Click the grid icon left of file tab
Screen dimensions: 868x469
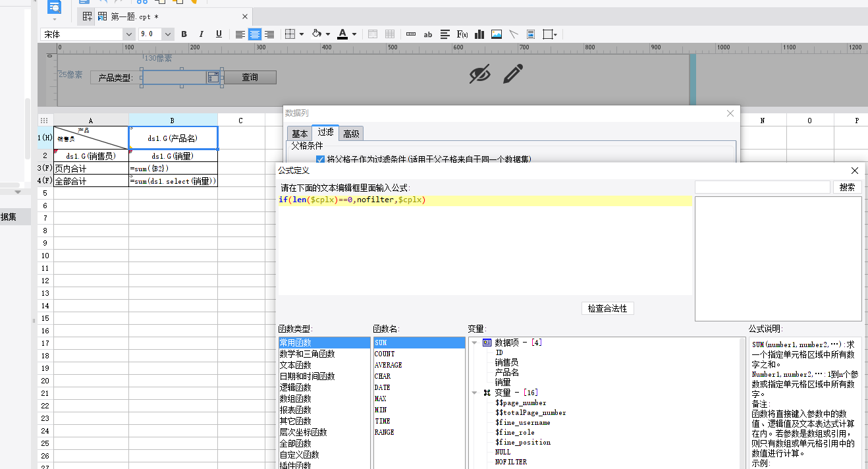point(87,16)
